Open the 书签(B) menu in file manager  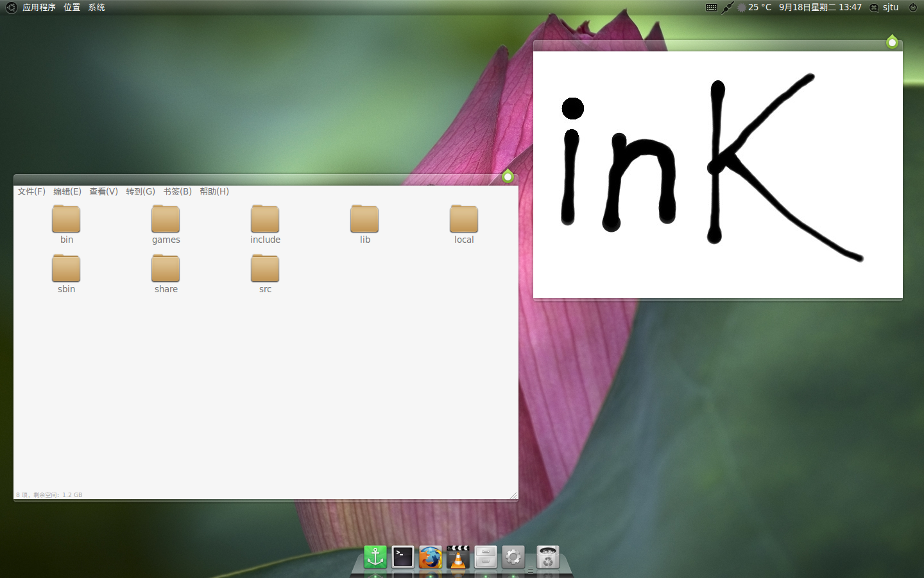(177, 191)
